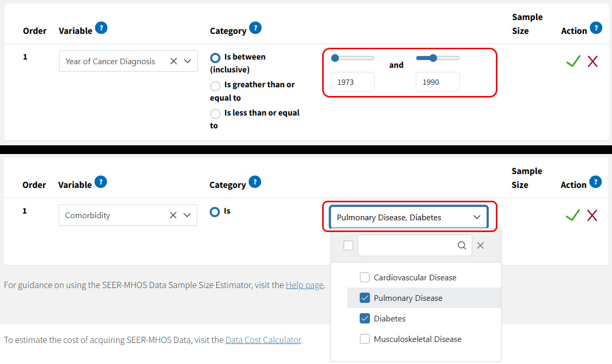Viewport: 612px width, 364px height.
Task: Click the search magnifier icon in the comorbidity list
Action: click(462, 245)
